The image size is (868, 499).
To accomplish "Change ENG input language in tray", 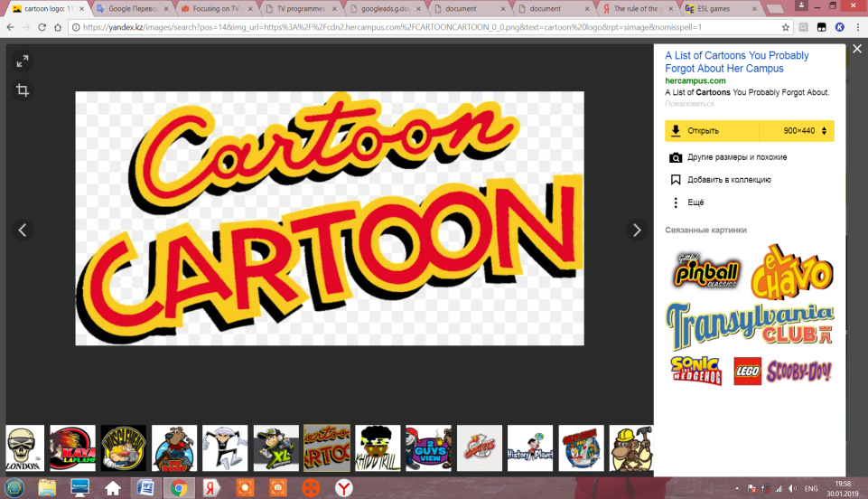I will 811,488.
